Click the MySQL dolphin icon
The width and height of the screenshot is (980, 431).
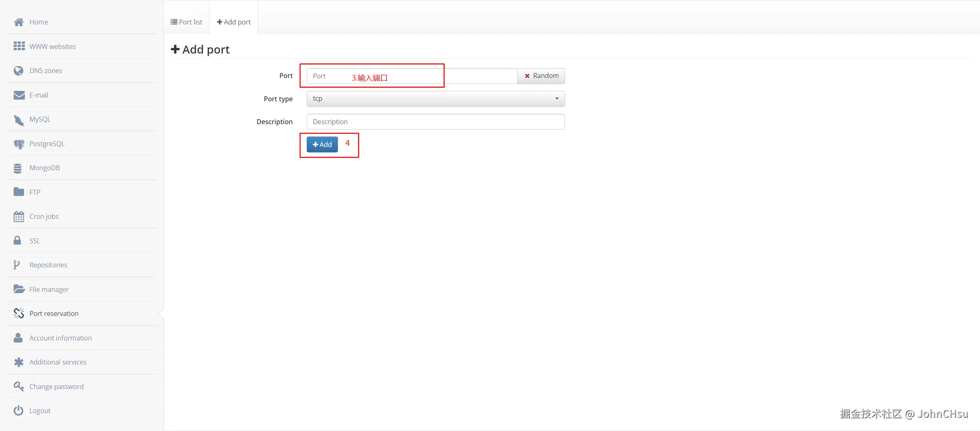(19, 120)
